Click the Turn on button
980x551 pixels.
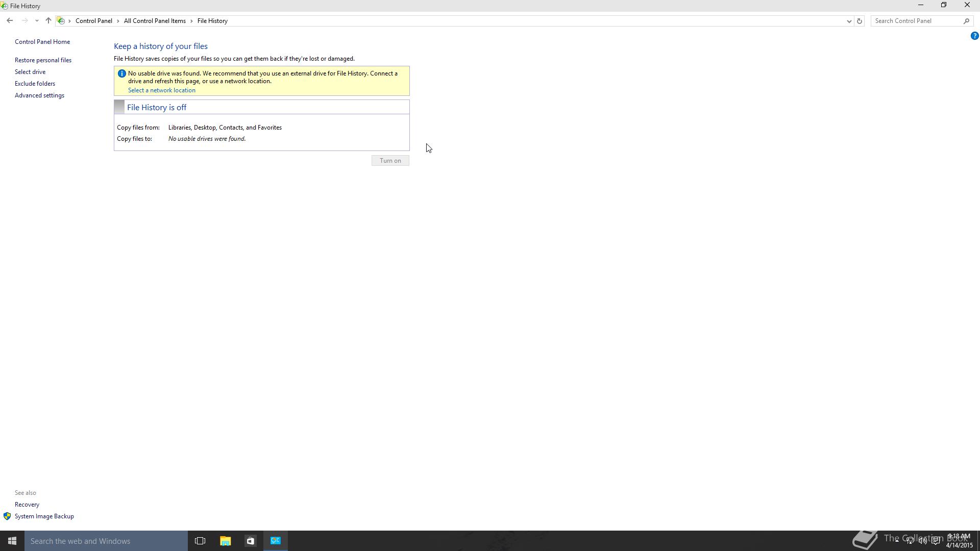click(x=390, y=161)
